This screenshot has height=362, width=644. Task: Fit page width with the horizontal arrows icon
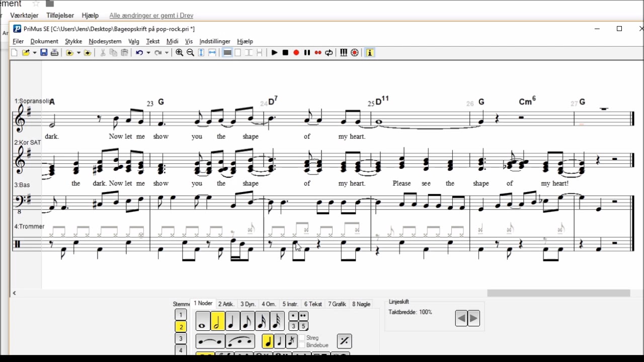point(212,53)
